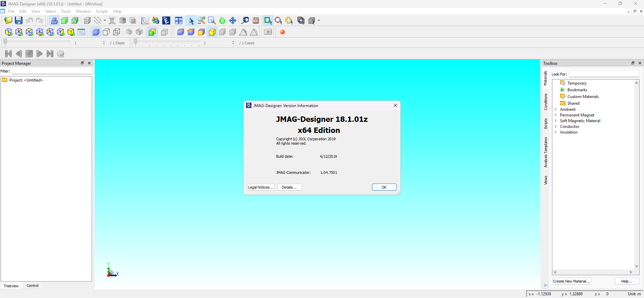Select the arrow pointer selection tool

click(191, 20)
